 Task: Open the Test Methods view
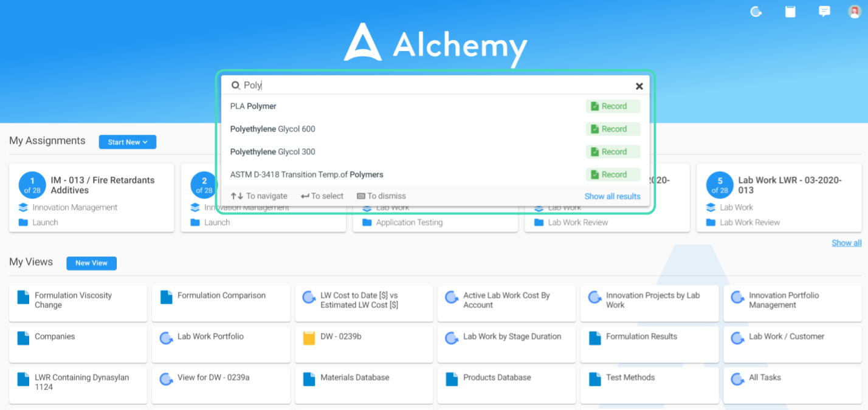click(x=649, y=385)
